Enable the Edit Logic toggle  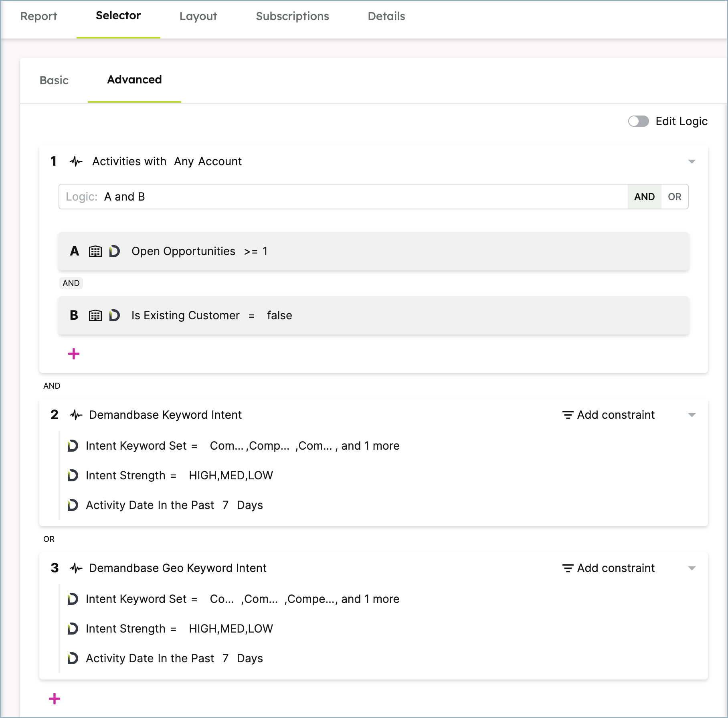coord(638,121)
